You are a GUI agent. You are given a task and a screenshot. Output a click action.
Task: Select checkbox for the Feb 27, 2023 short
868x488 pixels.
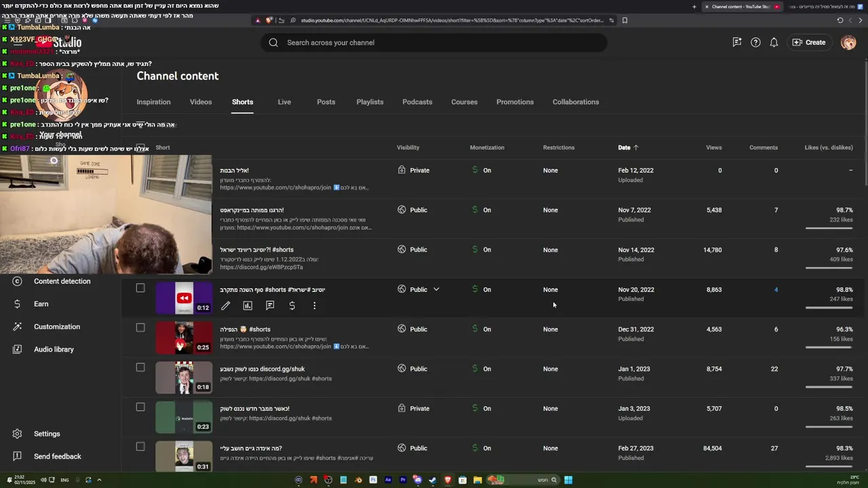pos(140,447)
